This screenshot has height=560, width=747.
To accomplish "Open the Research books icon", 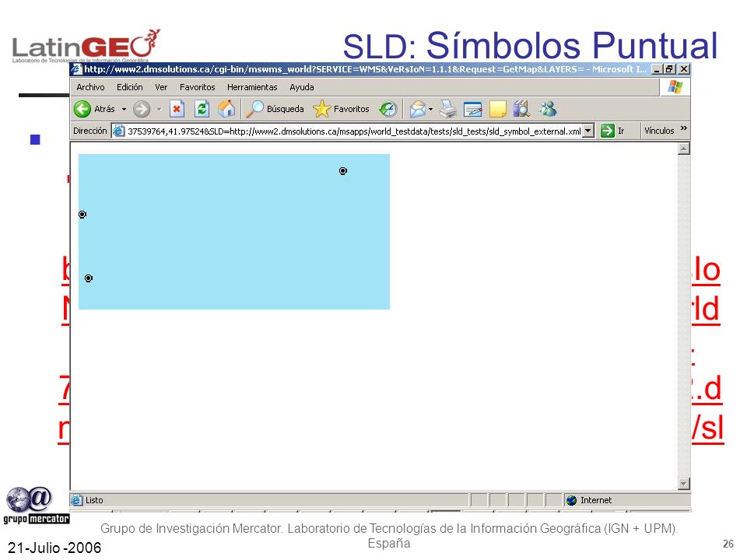I will (x=521, y=109).
